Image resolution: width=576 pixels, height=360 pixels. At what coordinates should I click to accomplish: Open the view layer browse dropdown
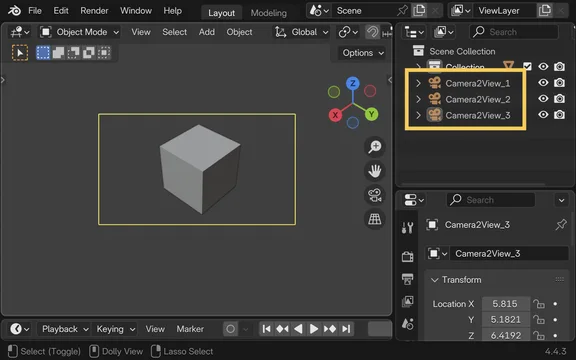coord(460,11)
